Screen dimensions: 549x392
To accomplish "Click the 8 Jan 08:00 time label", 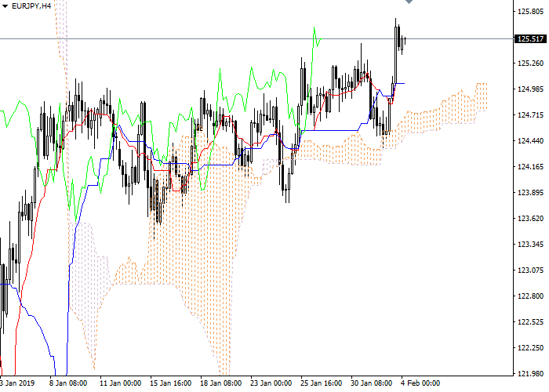I will tap(68, 383).
